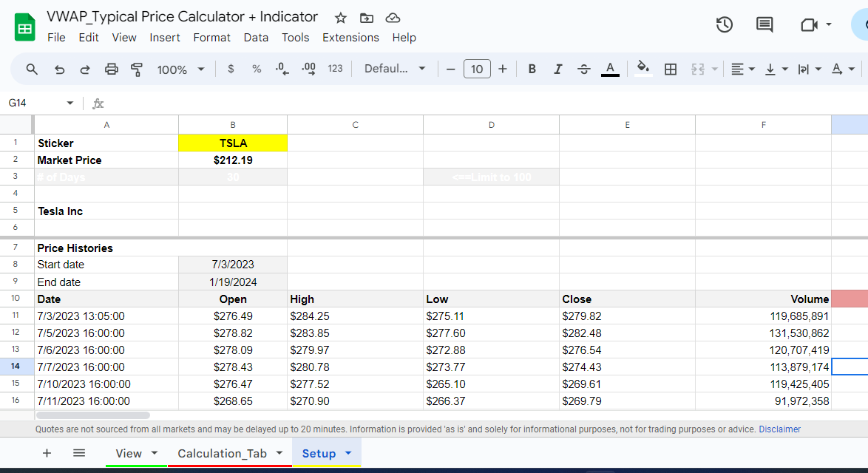868x473 pixels.
Task: Print the spreadsheet
Action: 111,69
